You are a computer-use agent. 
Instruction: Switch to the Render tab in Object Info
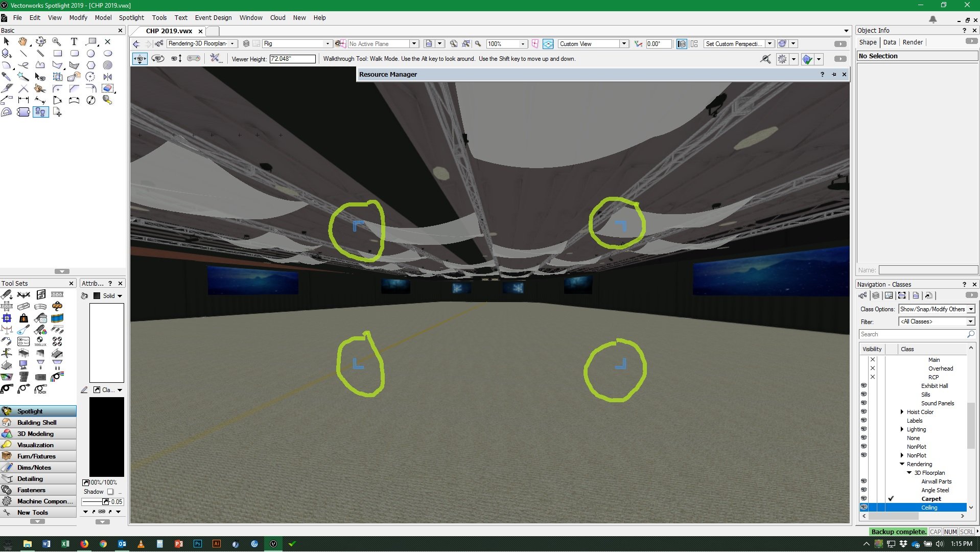pos(913,42)
